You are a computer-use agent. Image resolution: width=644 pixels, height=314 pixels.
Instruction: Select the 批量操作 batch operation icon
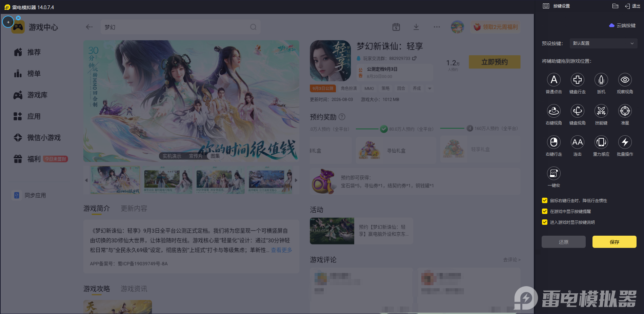(x=625, y=142)
